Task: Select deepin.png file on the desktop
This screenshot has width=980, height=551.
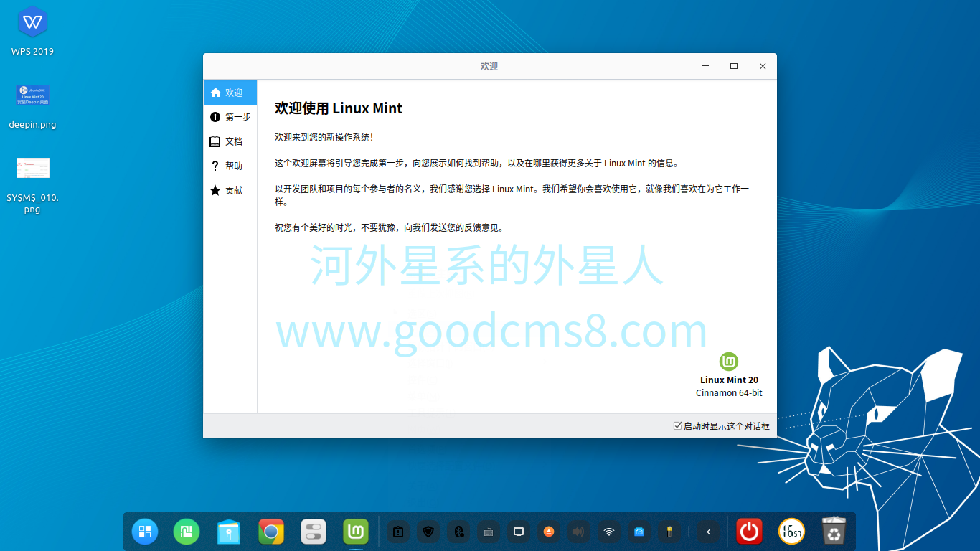Action: pyautogui.click(x=32, y=106)
